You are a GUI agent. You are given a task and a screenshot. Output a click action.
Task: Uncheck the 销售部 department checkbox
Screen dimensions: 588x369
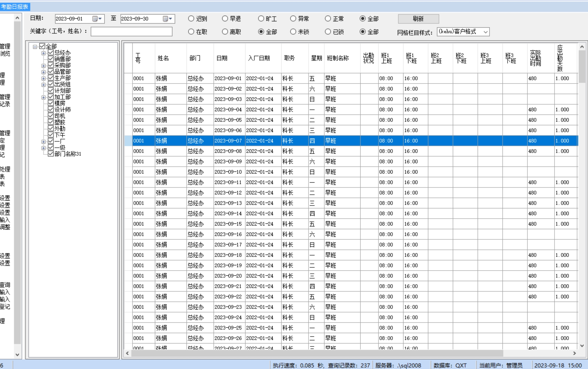(51, 59)
